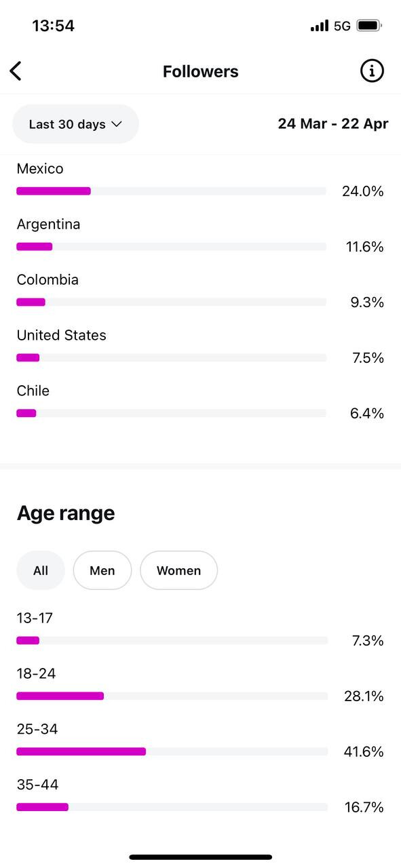Tap the Argentina follower bar
This screenshot has height=868, width=401.
coord(171,247)
